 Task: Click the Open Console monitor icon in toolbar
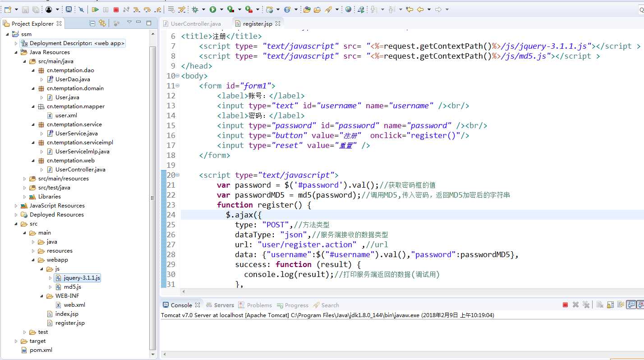(x=69, y=9)
